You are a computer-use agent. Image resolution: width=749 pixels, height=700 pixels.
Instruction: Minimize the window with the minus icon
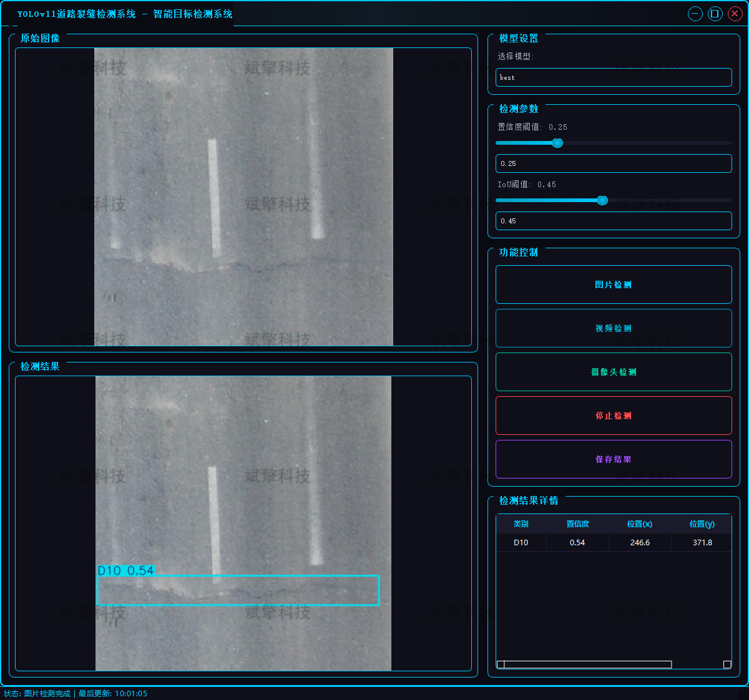pos(695,14)
